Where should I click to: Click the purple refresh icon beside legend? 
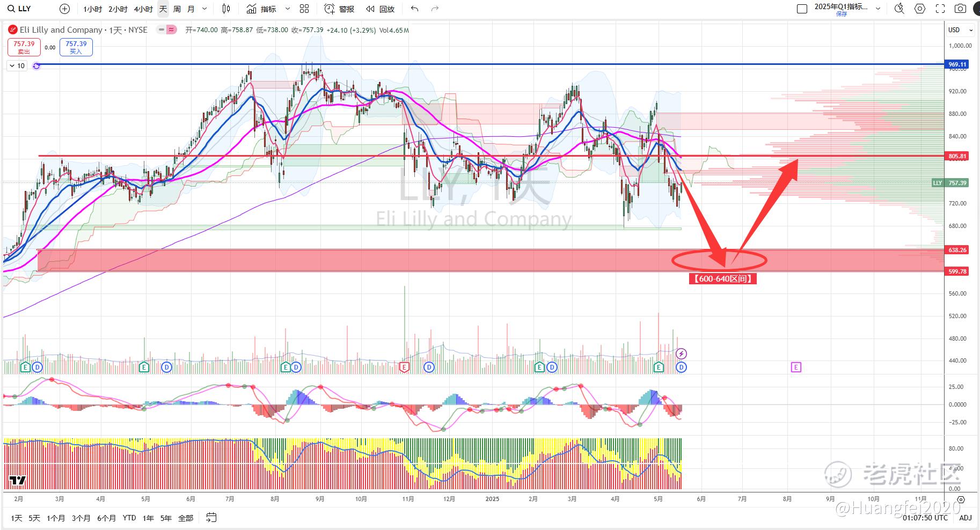coord(36,65)
